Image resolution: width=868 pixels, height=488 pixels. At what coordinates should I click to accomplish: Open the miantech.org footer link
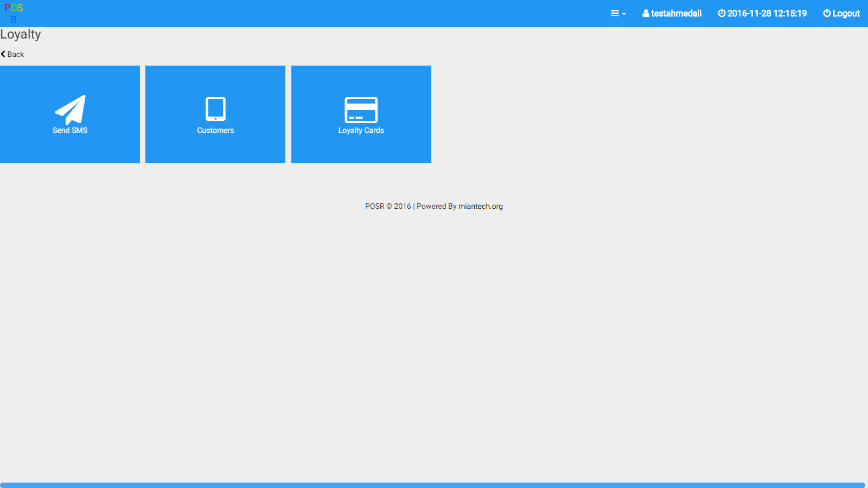point(480,206)
